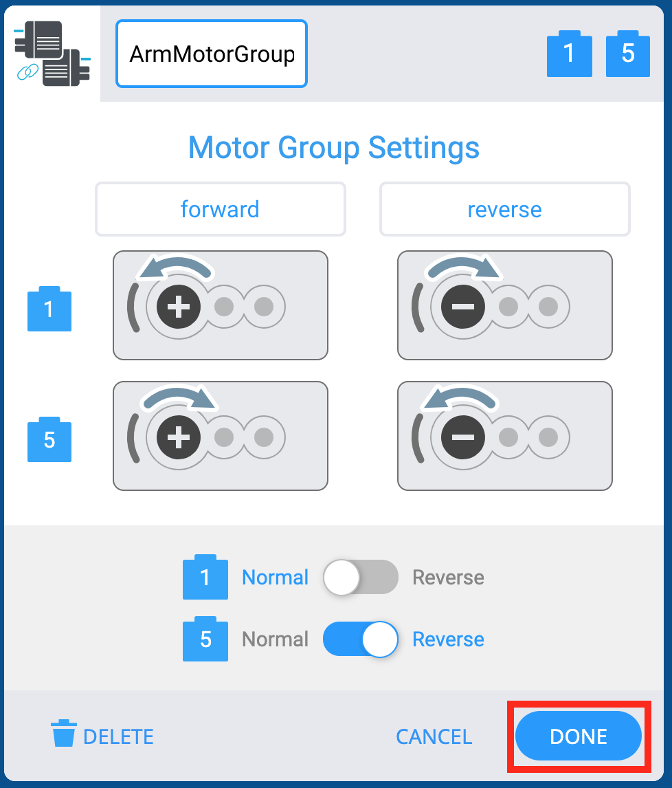
Task: Open the forward direction selector
Action: [x=220, y=209]
